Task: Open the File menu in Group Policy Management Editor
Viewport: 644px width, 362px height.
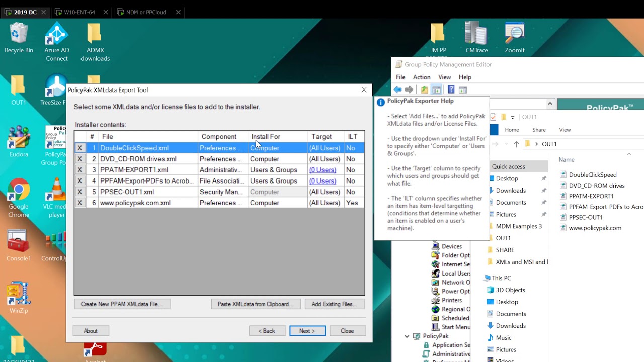Action: [400, 77]
